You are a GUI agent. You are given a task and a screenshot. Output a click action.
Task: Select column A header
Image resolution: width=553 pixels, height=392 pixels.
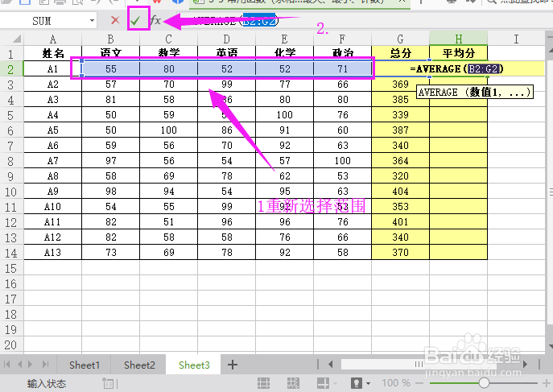[x=52, y=39]
